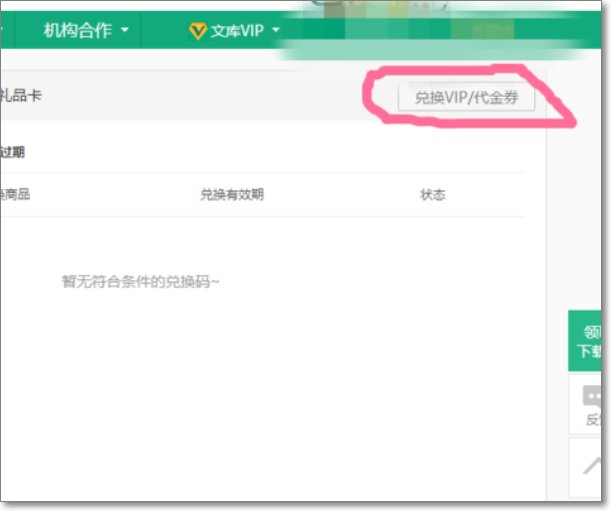Switch to the 过期 tab

(12, 152)
